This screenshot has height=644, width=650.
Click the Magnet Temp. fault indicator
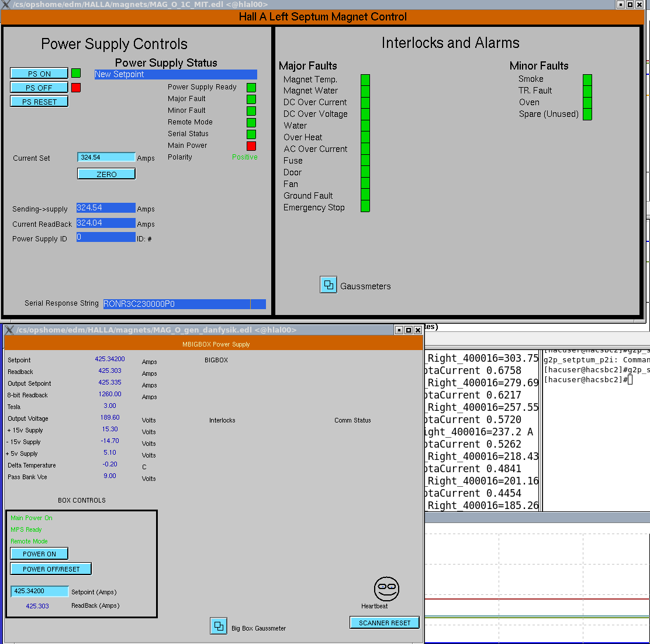click(x=365, y=79)
